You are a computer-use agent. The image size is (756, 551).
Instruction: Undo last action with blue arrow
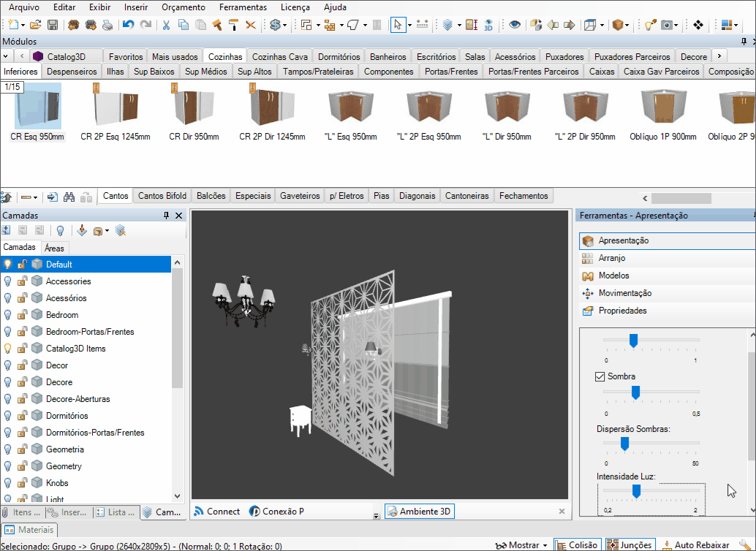pos(128,25)
